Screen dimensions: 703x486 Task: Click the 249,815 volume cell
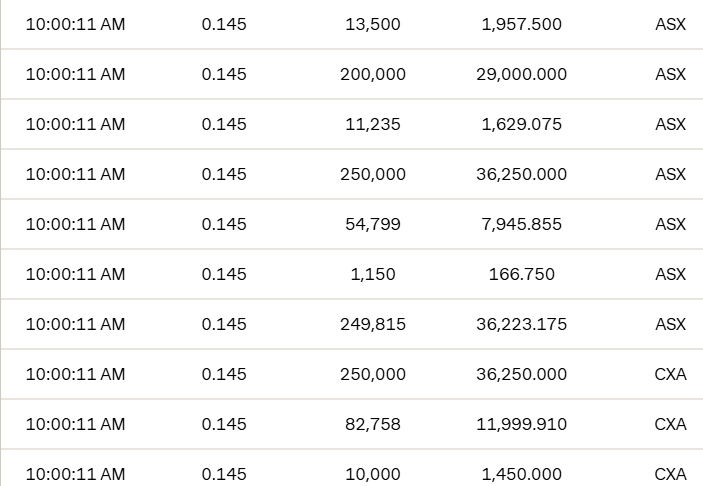pos(373,324)
